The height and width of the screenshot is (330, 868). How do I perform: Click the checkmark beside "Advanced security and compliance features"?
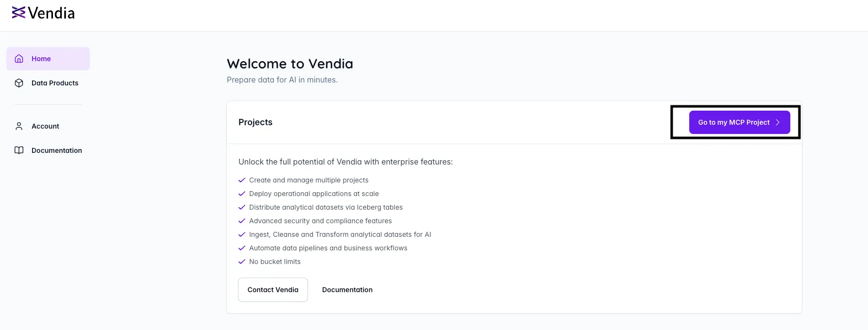click(x=242, y=221)
